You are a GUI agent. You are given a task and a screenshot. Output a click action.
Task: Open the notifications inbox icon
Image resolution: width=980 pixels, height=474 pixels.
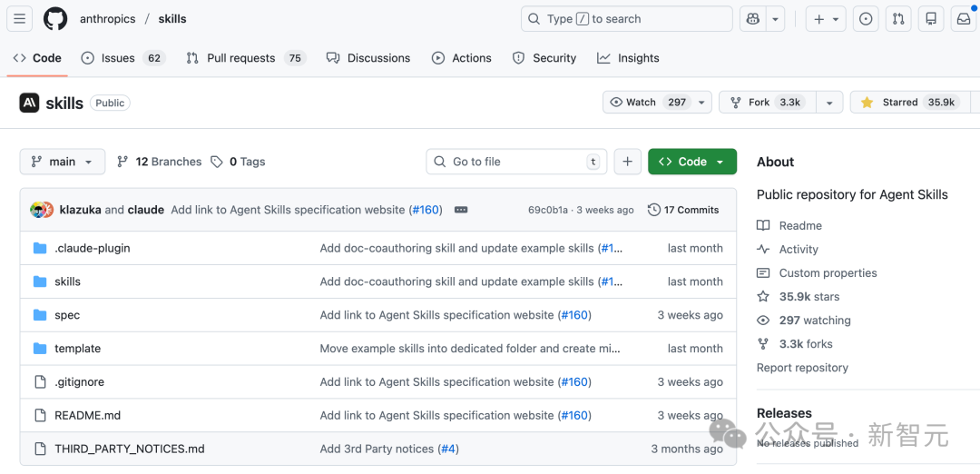coord(963,19)
